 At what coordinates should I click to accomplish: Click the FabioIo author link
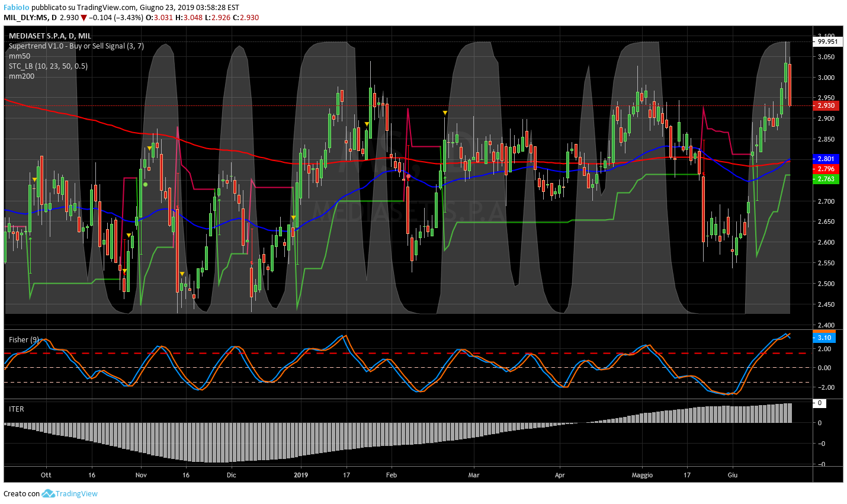point(16,7)
